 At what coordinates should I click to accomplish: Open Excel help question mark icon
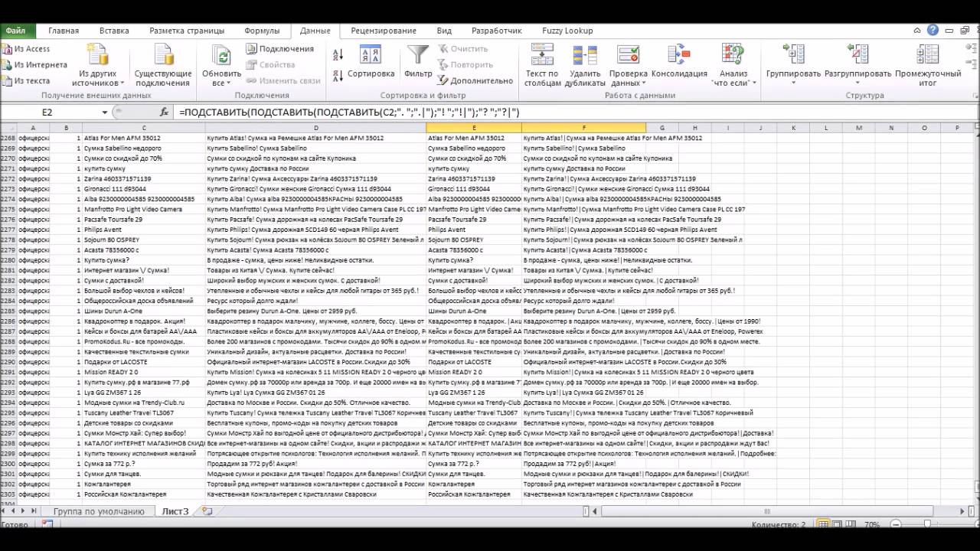coord(933,31)
